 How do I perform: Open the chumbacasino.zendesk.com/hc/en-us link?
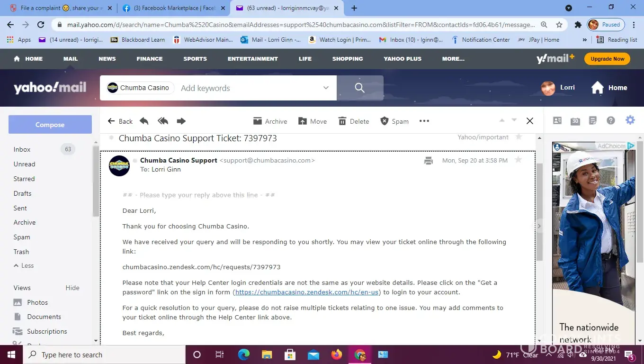[x=307, y=292]
